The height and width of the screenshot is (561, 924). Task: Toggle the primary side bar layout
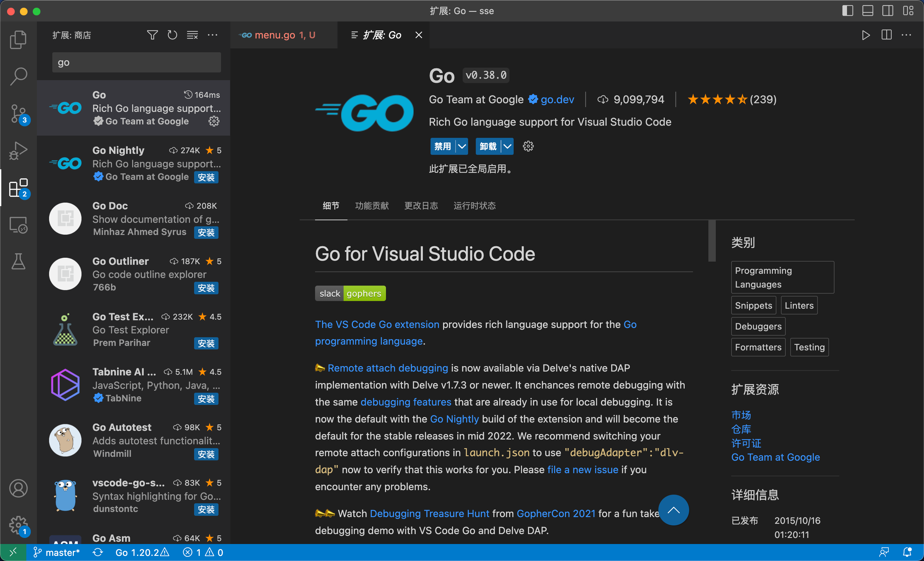(x=848, y=11)
